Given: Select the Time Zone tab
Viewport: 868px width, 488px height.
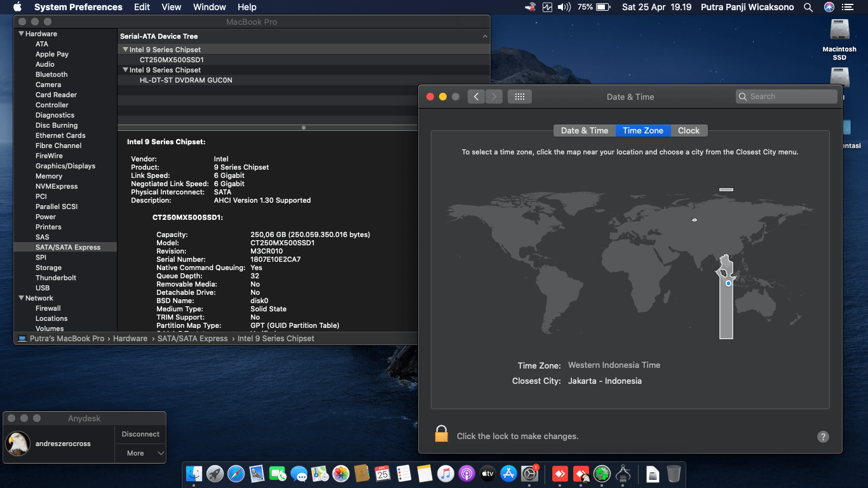Looking at the screenshot, I should pos(643,130).
